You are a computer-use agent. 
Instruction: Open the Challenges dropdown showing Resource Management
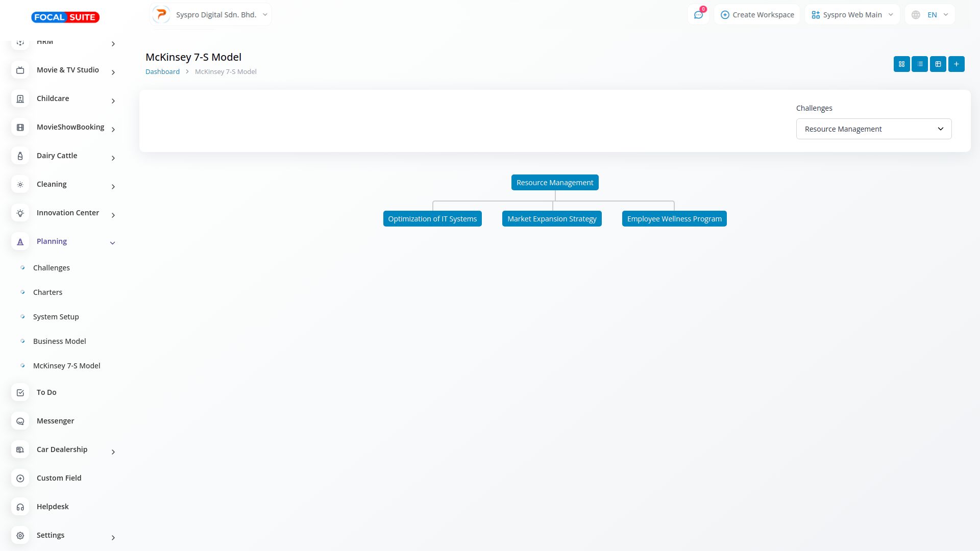tap(873, 129)
